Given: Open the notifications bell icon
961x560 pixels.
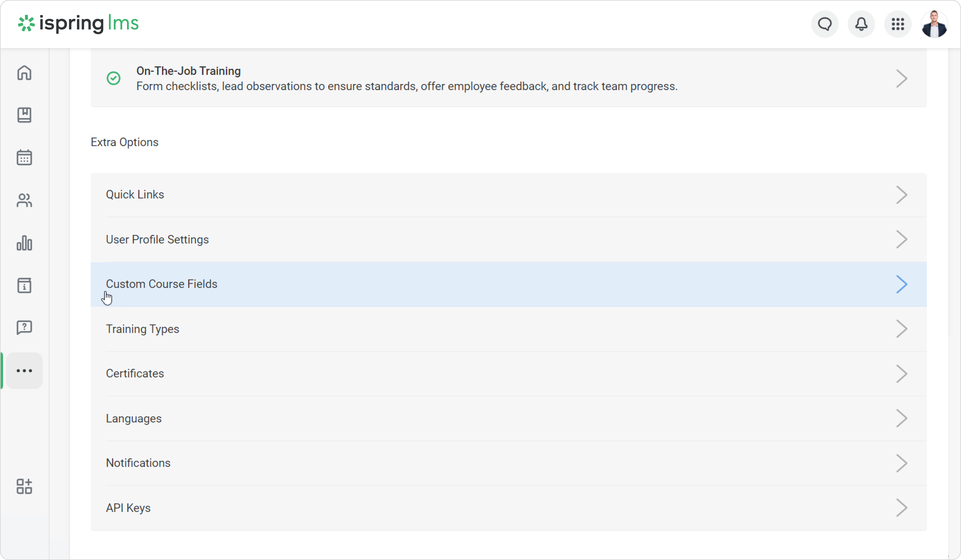Looking at the screenshot, I should point(861,24).
